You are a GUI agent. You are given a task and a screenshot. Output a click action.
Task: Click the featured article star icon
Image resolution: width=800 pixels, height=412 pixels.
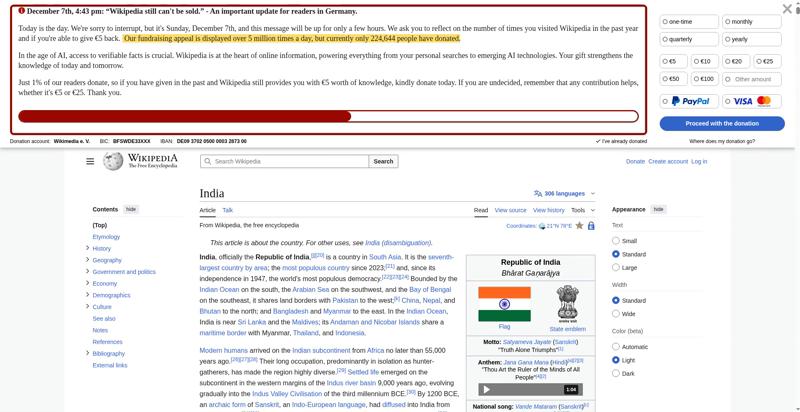tap(579, 225)
